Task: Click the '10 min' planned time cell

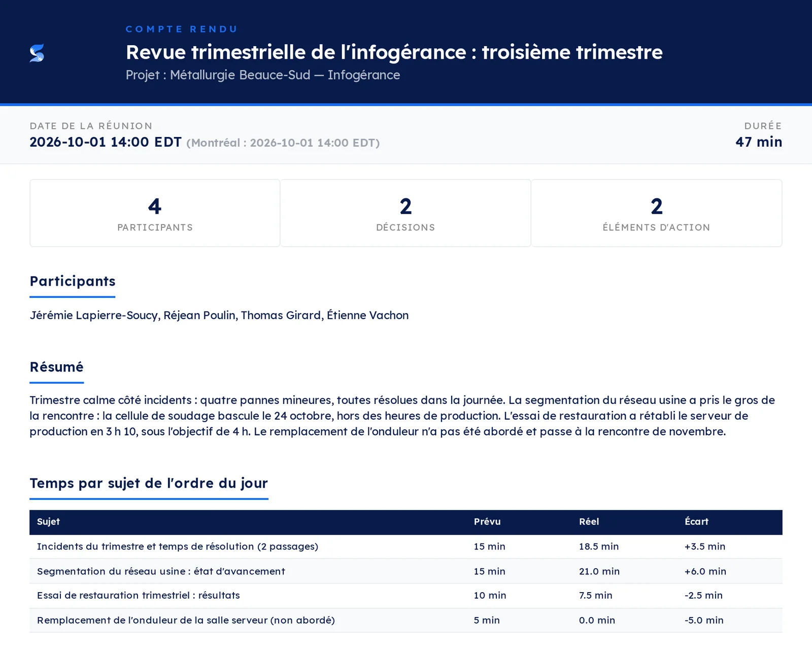Action: pos(490,595)
